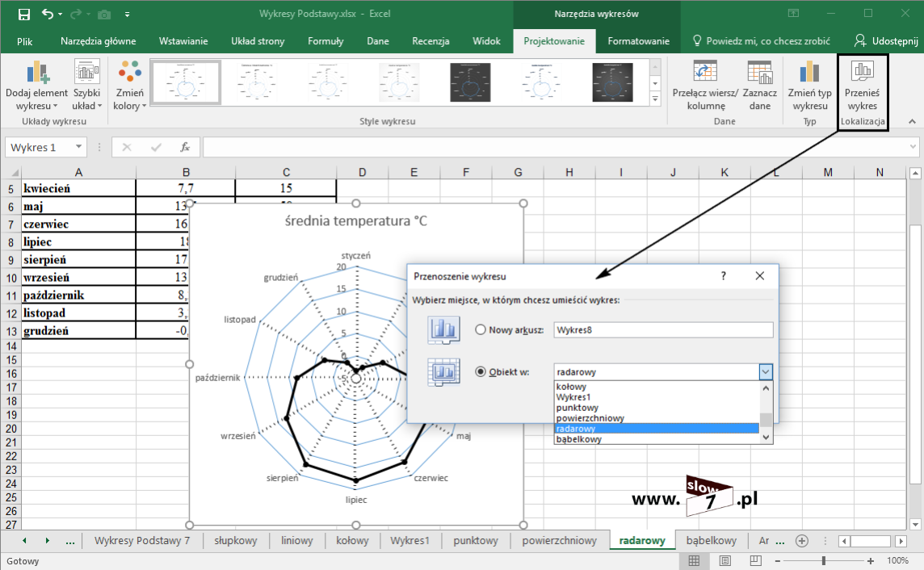The height and width of the screenshot is (570, 924).
Task: Save the workbook with the Save icon
Action: click(24, 15)
